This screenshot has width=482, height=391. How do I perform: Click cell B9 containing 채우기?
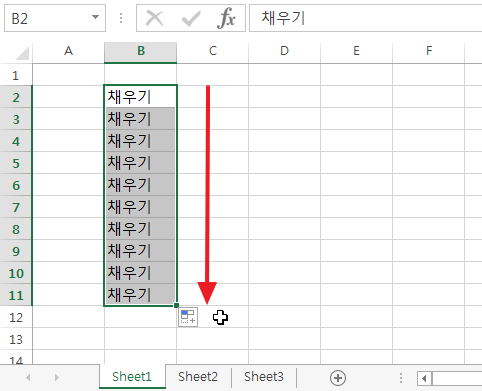pyautogui.click(x=140, y=251)
